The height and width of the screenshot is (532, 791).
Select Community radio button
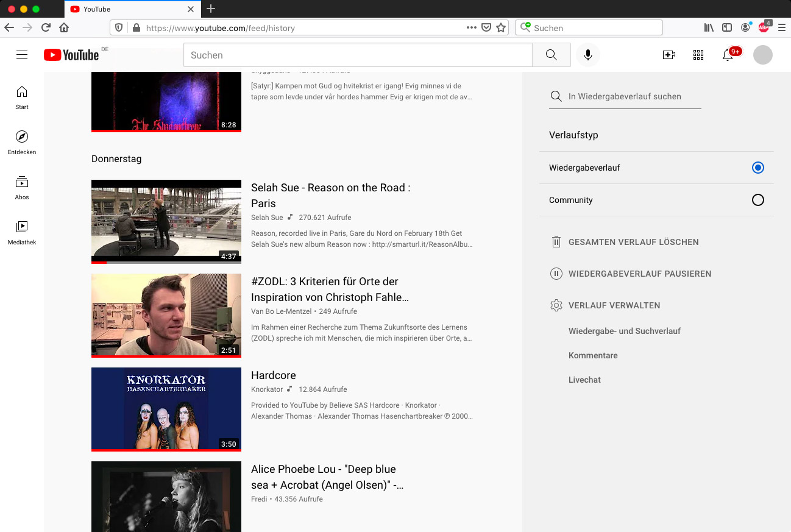click(x=758, y=200)
